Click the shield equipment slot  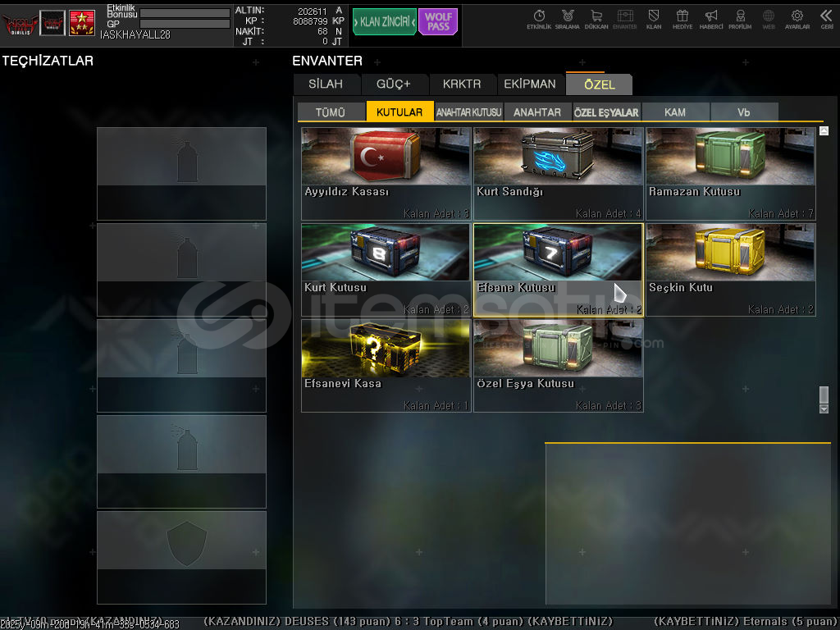point(181,557)
